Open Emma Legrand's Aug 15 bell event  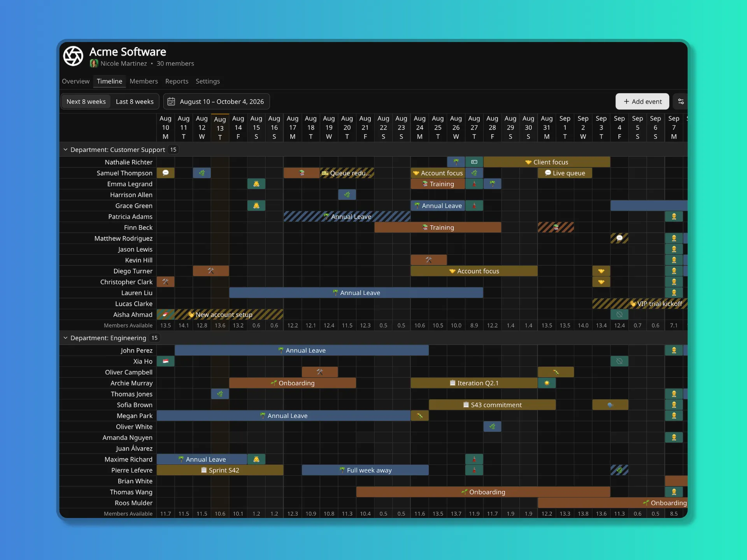[256, 184]
